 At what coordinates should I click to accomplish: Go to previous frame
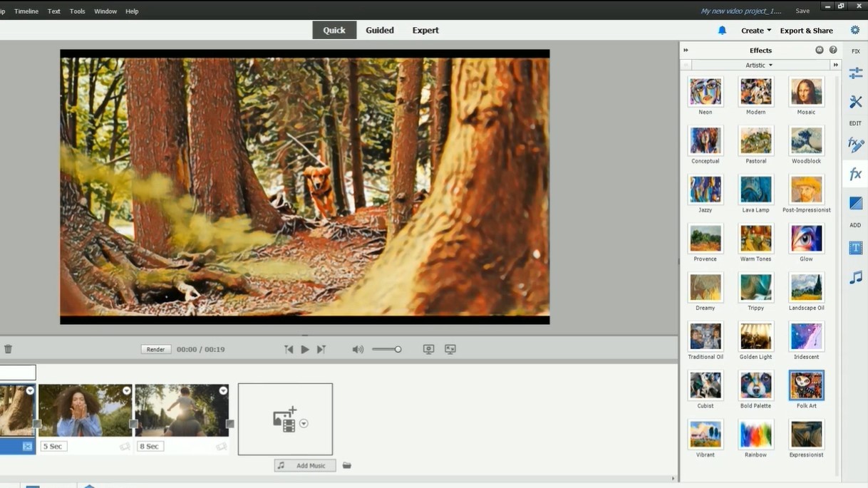click(x=289, y=349)
